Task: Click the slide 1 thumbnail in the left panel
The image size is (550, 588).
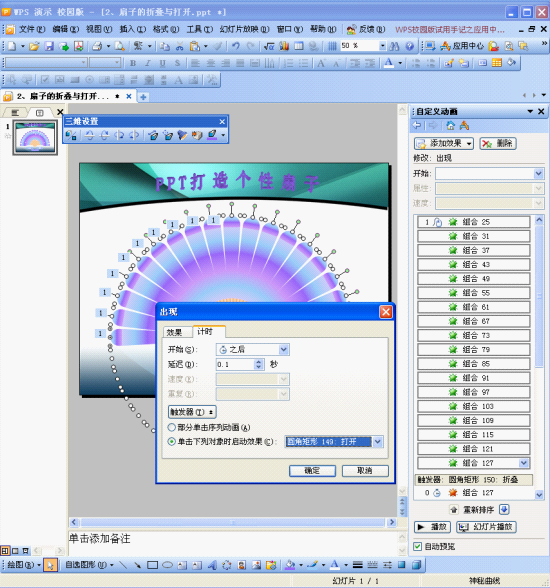Action: [x=35, y=137]
